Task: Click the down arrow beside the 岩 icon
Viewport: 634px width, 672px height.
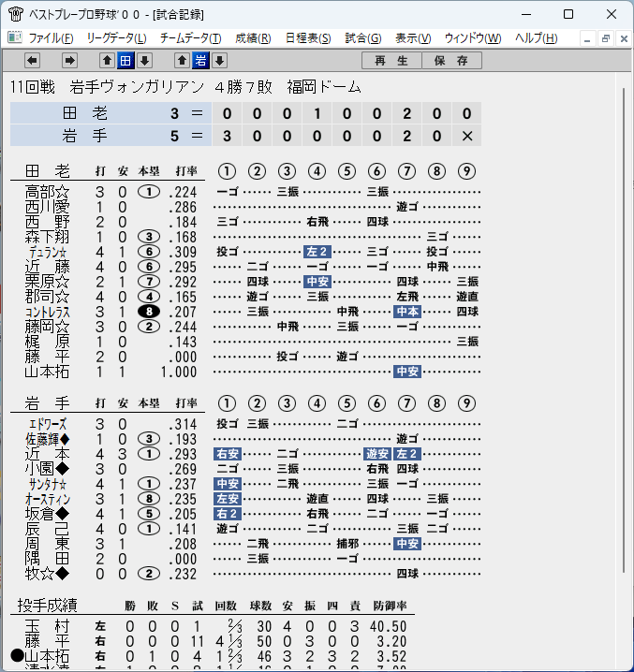Action: (x=220, y=61)
